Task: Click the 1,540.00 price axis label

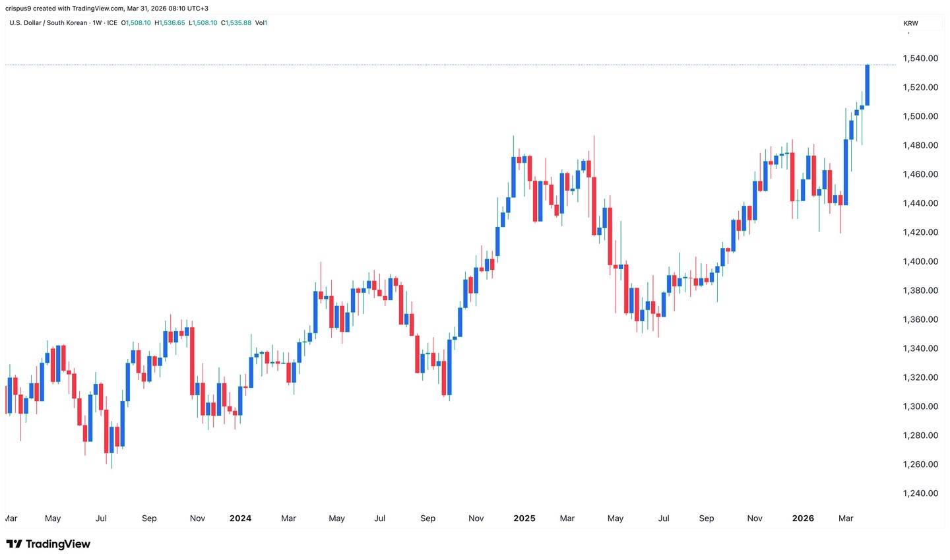Action: click(x=920, y=58)
